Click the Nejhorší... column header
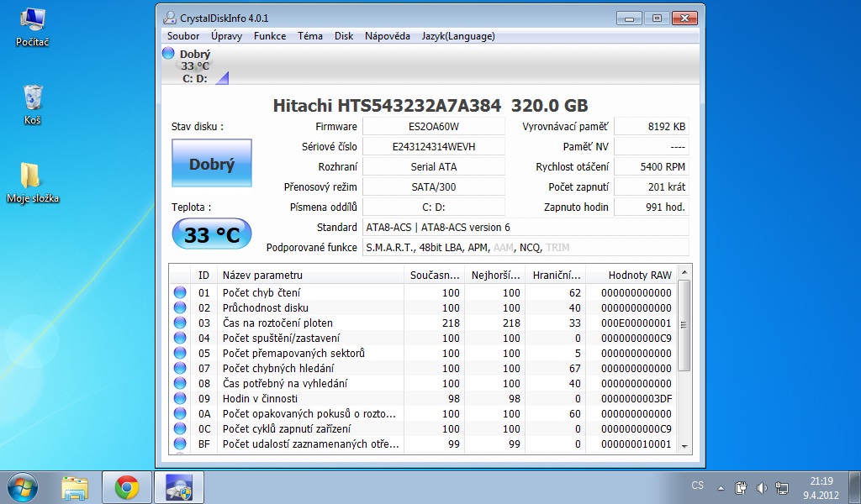The width and height of the screenshot is (861, 504). tap(495, 276)
